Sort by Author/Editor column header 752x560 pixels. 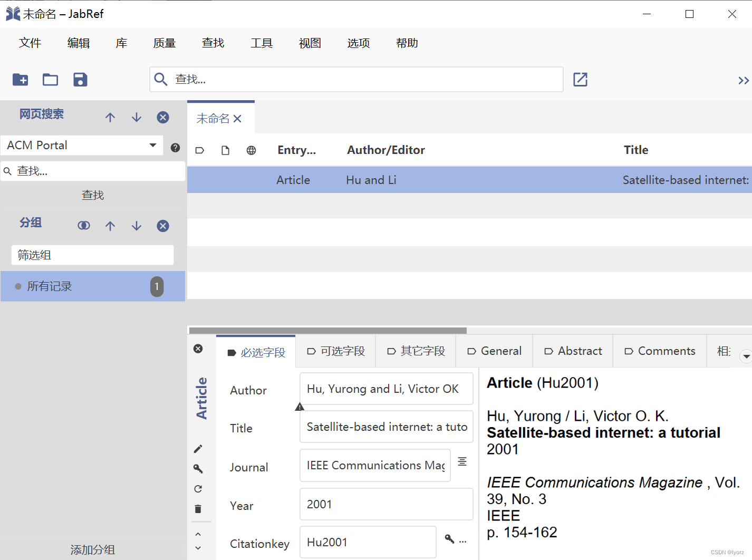pos(386,150)
